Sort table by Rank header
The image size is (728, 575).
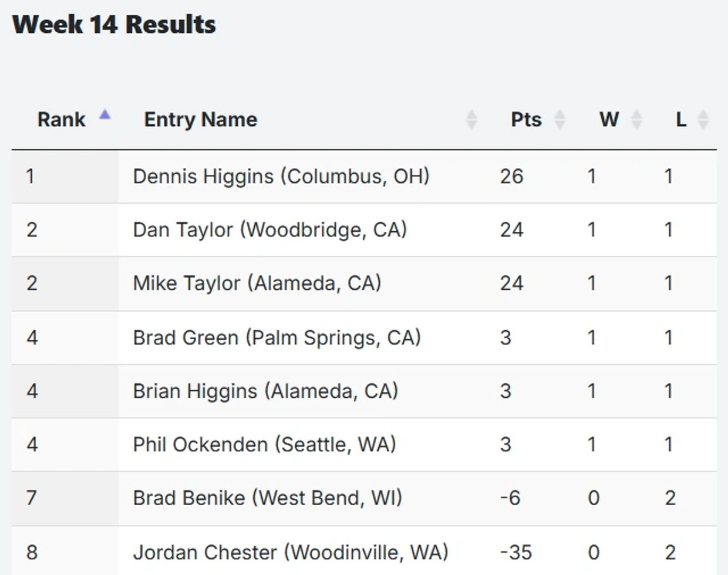[x=61, y=120]
